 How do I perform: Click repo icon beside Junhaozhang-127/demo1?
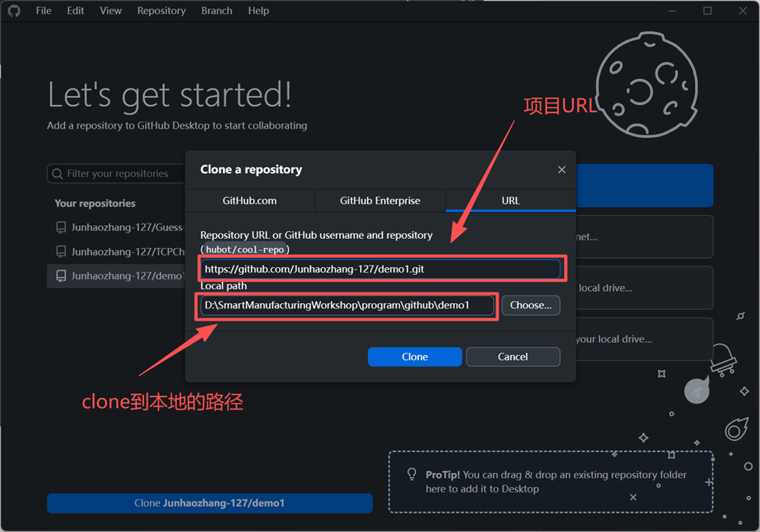pos(61,276)
